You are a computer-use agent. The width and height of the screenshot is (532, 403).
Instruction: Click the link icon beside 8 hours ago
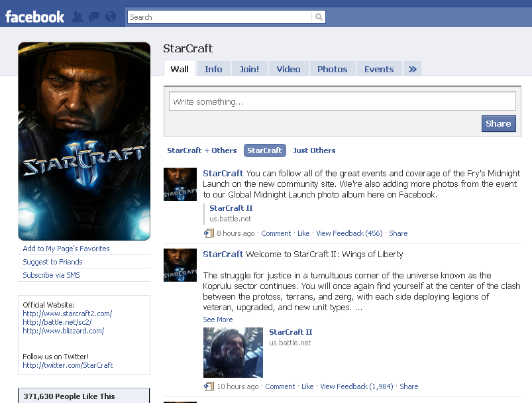[x=209, y=233]
